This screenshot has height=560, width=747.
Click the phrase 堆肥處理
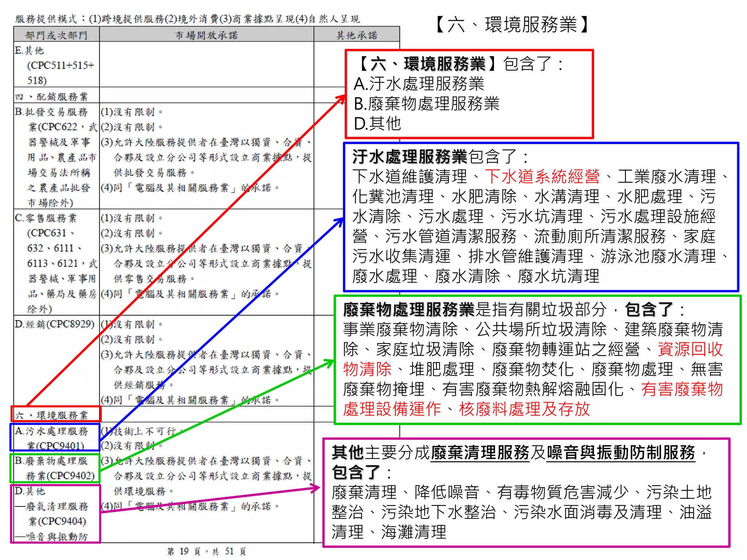pos(442,369)
